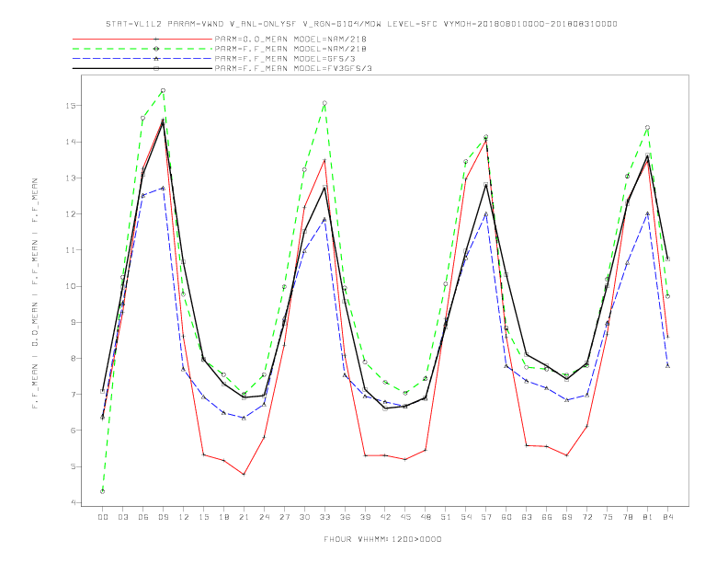Click y-axis tick label 15
728x563 pixels.
tap(70, 106)
